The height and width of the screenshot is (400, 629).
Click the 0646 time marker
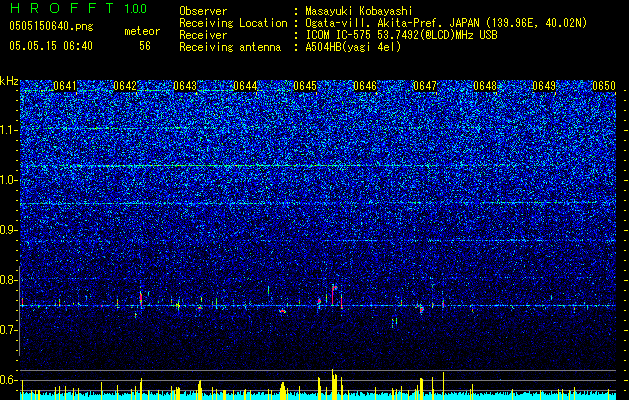click(x=365, y=86)
